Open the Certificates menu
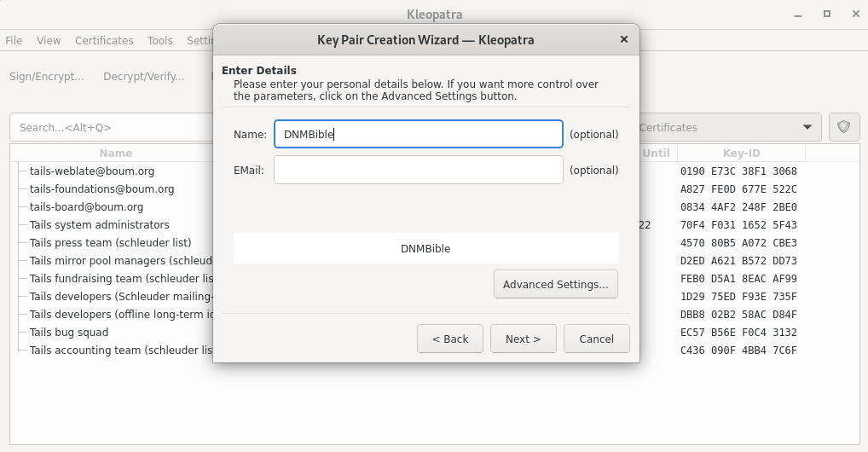Screen dimensions: 868x452 point(104,40)
